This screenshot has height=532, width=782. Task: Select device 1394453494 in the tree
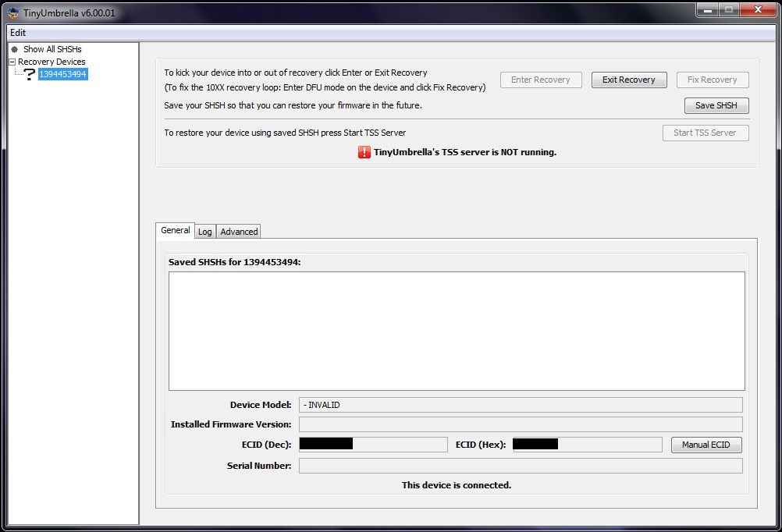pyautogui.click(x=63, y=74)
